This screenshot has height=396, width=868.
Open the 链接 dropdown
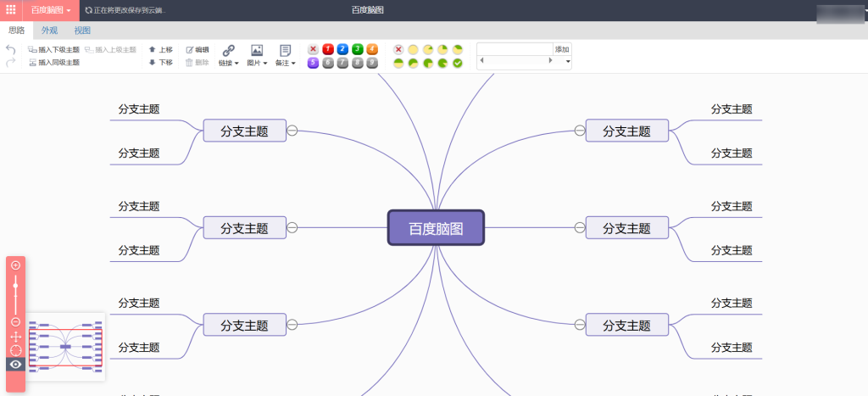coord(229,63)
